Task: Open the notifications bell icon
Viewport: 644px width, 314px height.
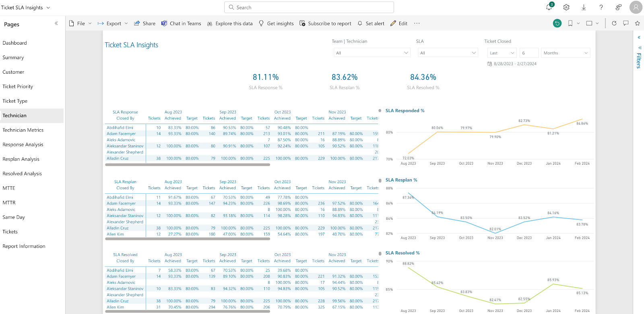Action: pos(549,7)
